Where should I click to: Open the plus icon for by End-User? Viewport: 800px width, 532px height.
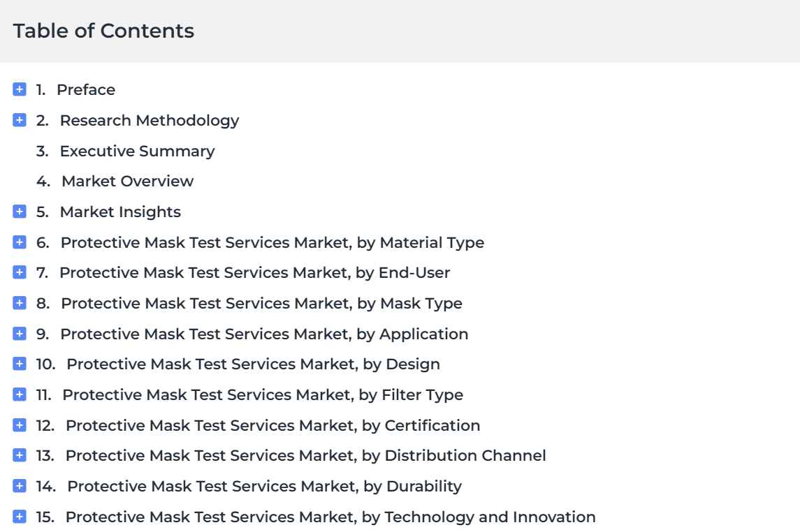[x=20, y=272]
